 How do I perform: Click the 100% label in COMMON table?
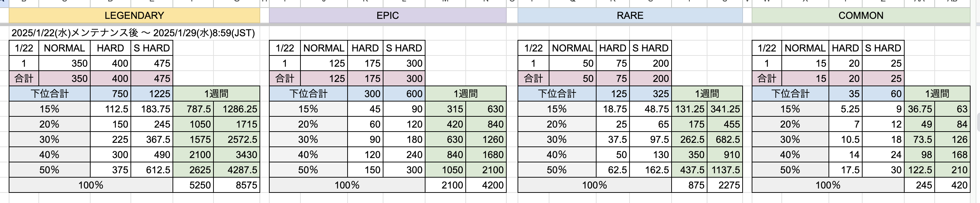click(827, 186)
